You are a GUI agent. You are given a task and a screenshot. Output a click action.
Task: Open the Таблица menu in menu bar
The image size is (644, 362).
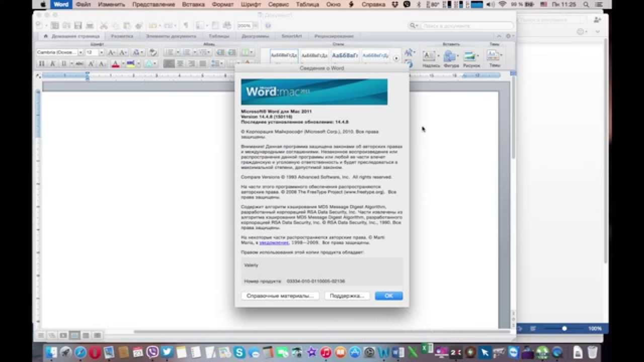(307, 5)
